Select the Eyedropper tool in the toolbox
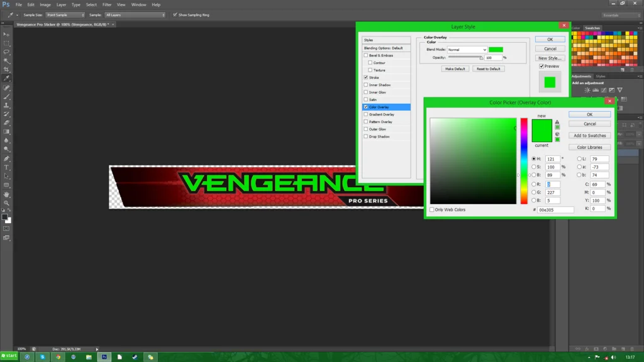The image size is (644, 362). [x=6, y=79]
